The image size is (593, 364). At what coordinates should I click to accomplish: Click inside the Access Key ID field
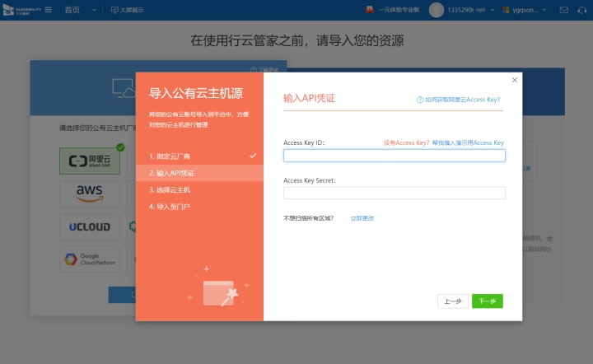pos(394,156)
